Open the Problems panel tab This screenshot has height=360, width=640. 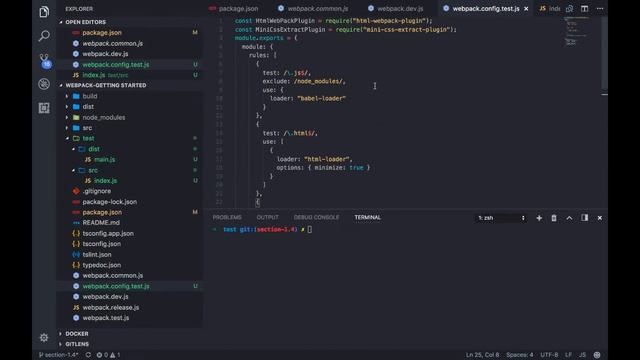(x=227, y=218)
